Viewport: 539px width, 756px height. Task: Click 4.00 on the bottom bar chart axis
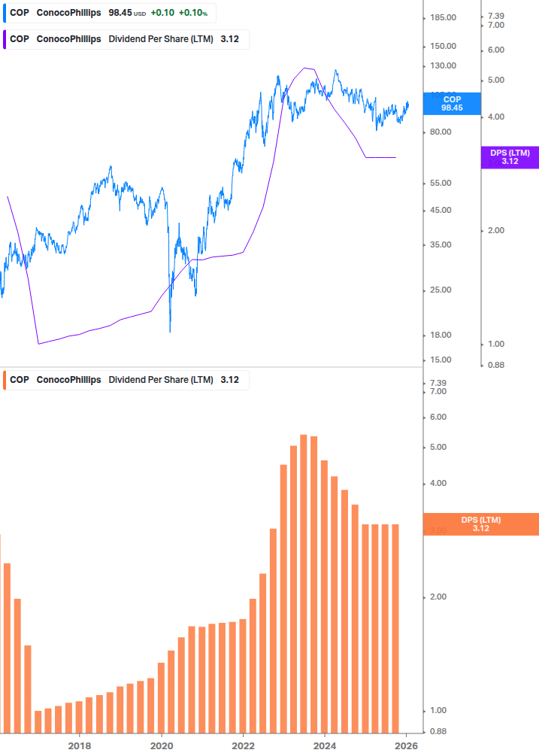point(438,484)
